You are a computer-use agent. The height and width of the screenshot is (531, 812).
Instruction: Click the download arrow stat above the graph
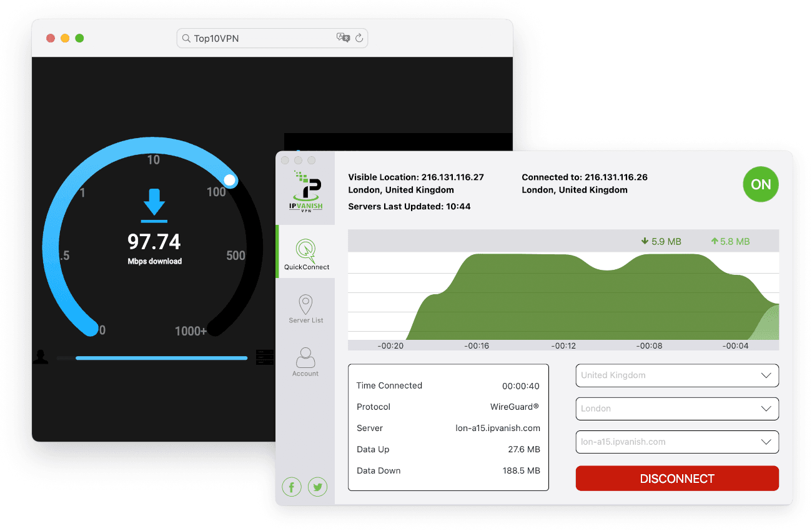[x=660, y=241]
